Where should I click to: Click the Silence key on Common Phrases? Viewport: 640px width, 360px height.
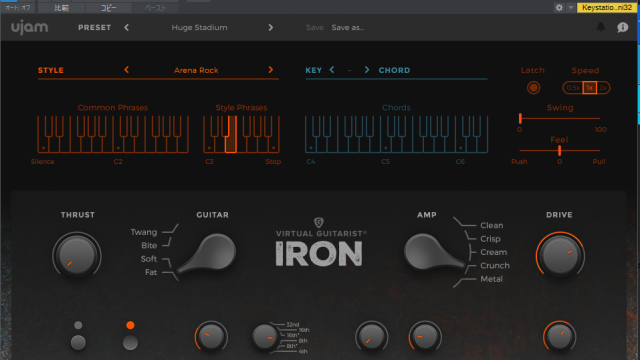pyautogui.click(x=43, y=145)
